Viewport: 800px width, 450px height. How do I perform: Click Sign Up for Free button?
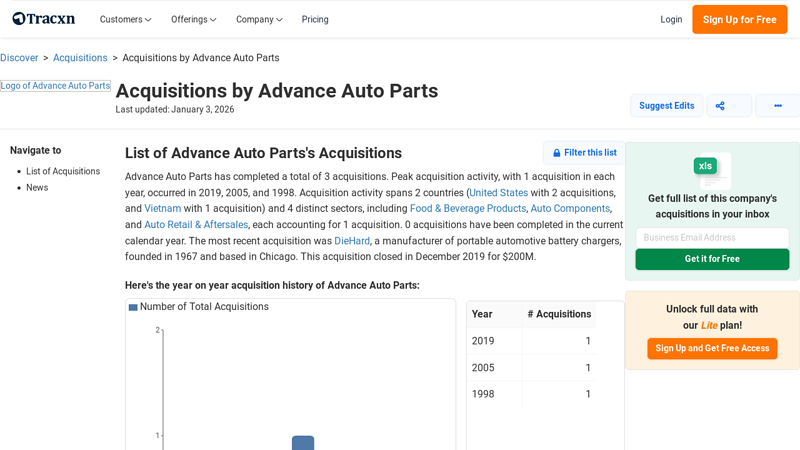point(739,19)
